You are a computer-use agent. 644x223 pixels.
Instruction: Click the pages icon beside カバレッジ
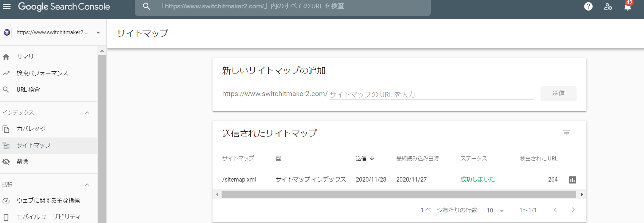(x=6, y=129)
